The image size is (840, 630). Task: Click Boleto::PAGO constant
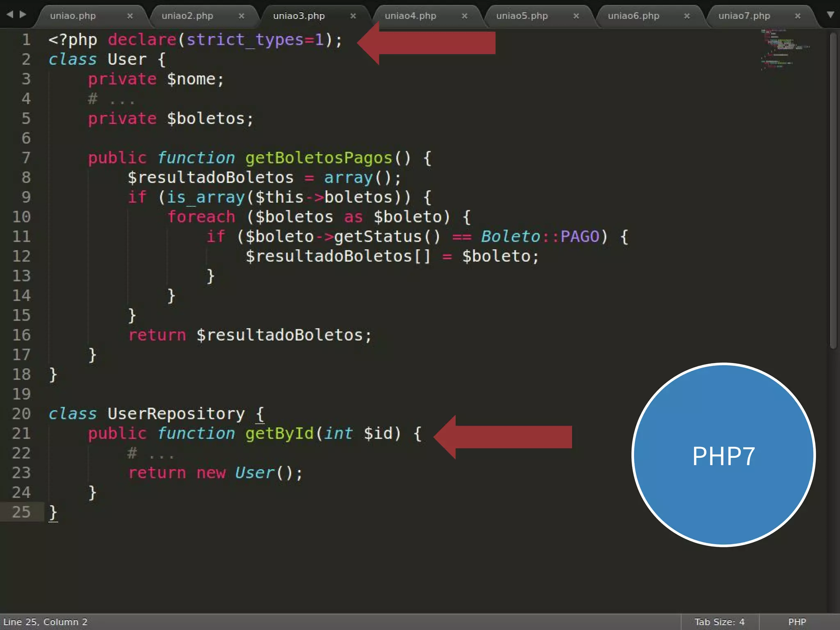(x=540, y=237)
